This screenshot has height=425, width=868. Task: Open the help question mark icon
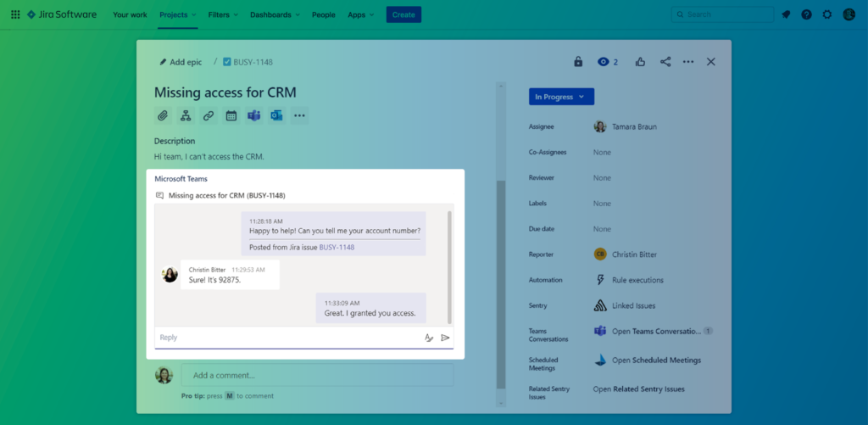click(x=807, y=14)
